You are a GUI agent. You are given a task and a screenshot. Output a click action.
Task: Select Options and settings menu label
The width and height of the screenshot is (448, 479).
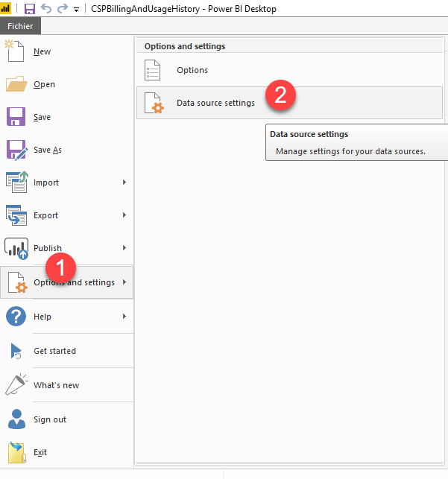tap(75, 282)
